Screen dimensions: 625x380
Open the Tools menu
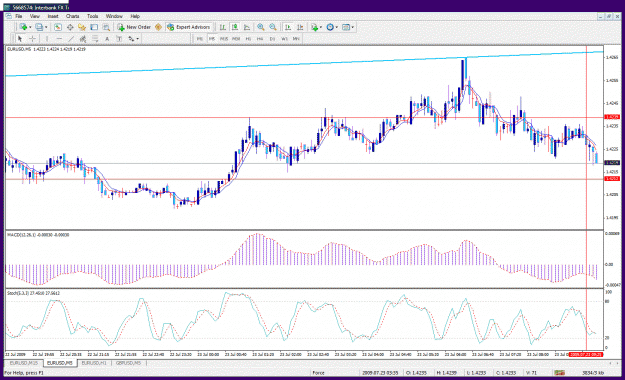pyautogui.click(x=92, y=16)
